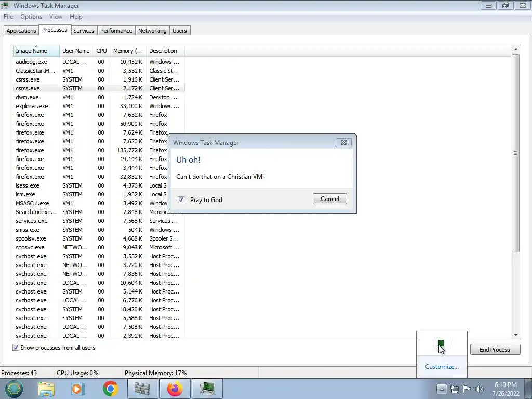Open the View menu
The width and height of the screenshot is (532, 399).
(56, 17)
